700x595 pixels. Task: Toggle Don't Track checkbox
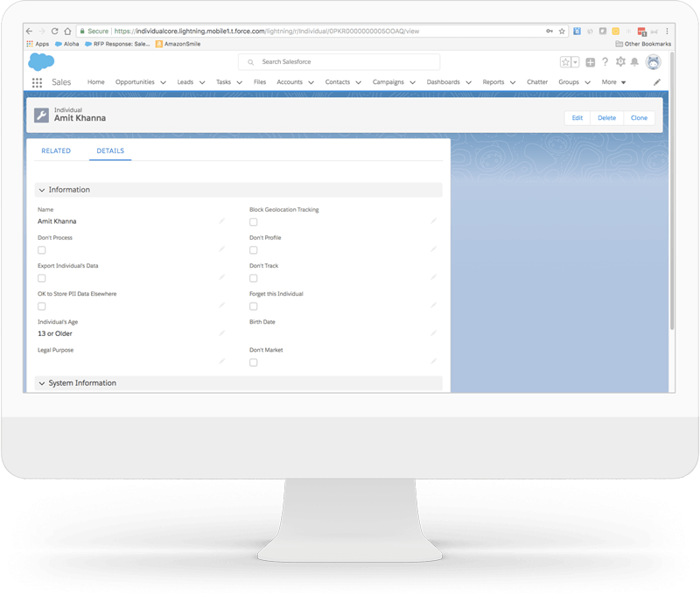pos(254,278)
